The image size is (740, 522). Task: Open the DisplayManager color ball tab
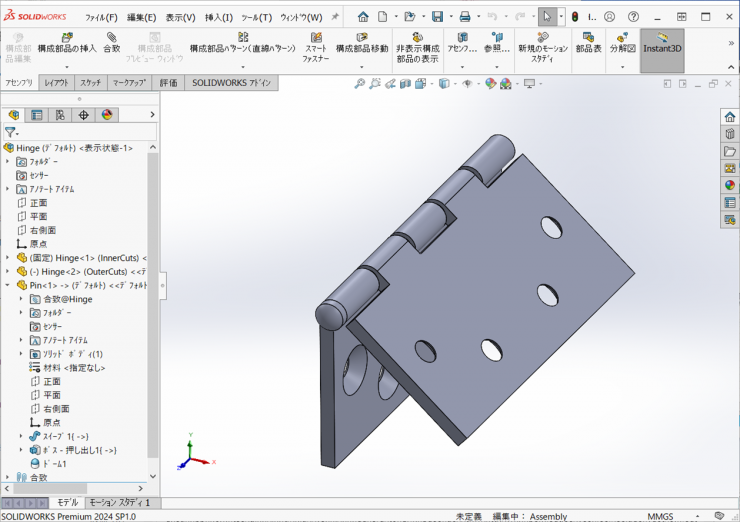107,115
